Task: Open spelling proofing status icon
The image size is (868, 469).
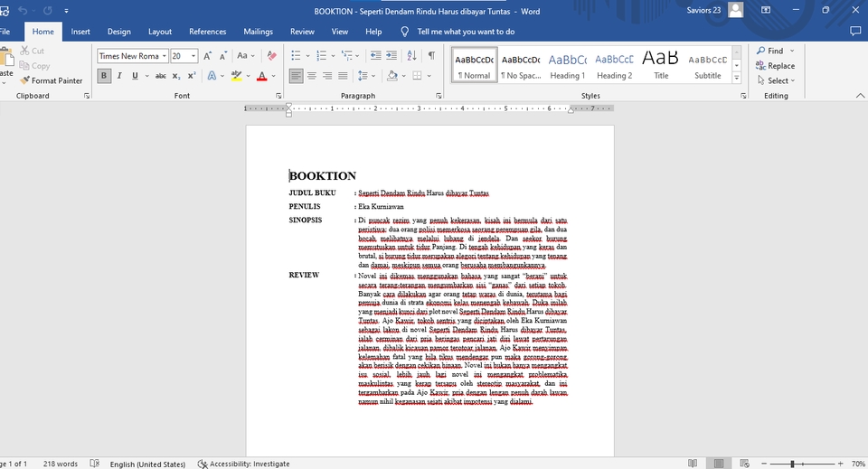Action: point(95,464)
